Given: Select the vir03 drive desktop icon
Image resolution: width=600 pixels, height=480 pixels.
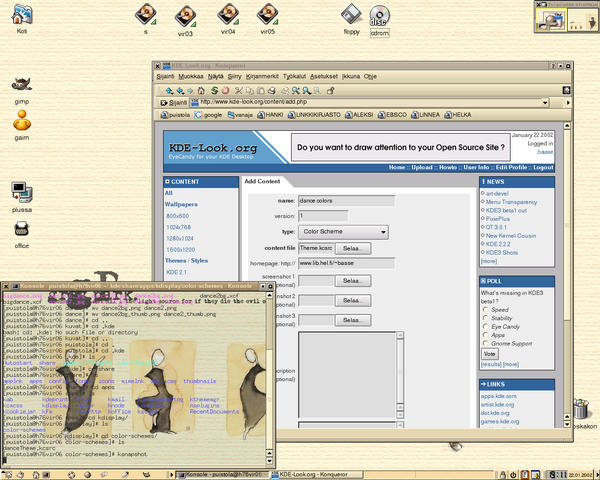Looking at the screenshot, I should (185, 21).
